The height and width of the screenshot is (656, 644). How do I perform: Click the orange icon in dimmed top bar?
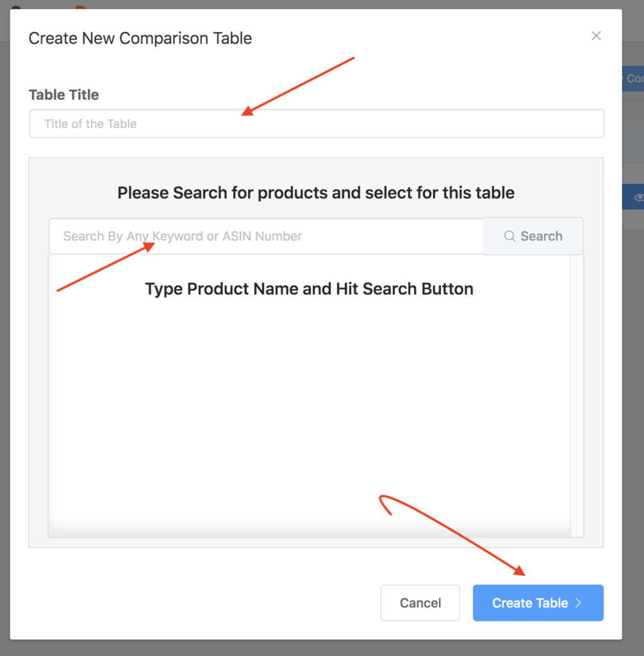pos(80,7)
